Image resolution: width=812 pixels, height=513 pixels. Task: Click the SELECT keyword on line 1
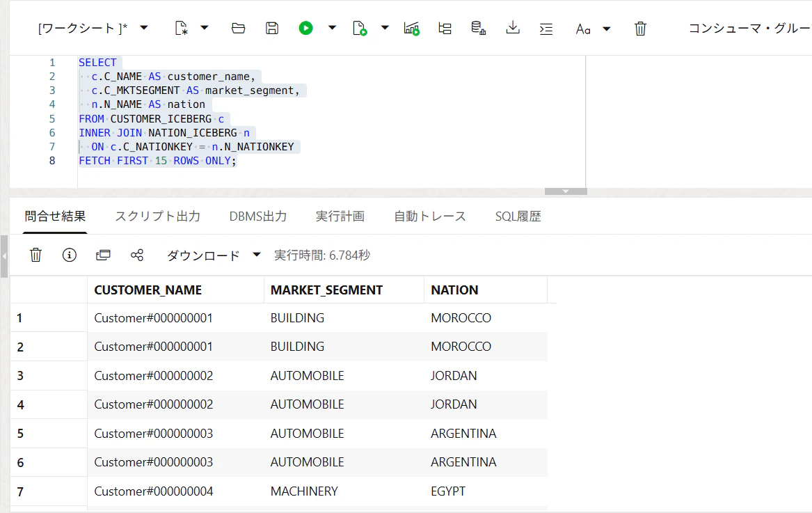point(97,63)
